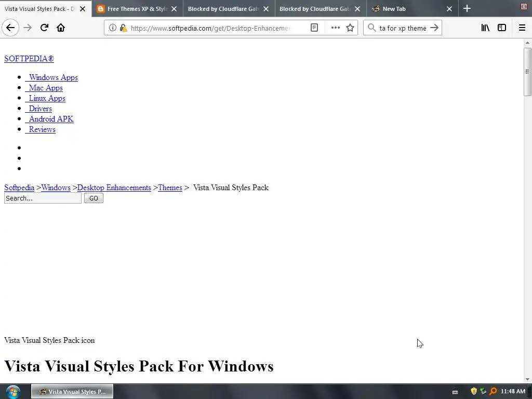The width and height of the screenshot is (532, 399).
Task: Click the yellow security shield tray icon
Action: click(x=474, y=392)
